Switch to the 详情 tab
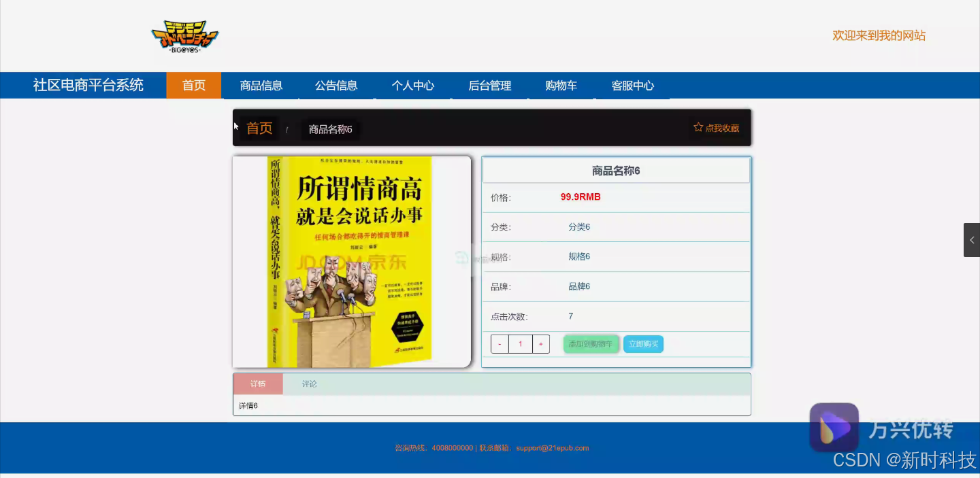The width and height of the screenshot is (980, 478). (258, 384)
